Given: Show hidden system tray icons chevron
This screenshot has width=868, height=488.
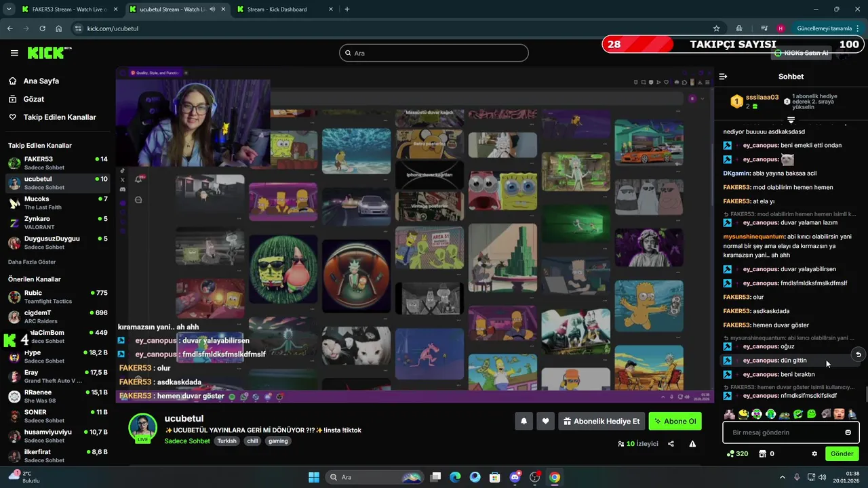Looking at the screenshot, I should click(782, 477).
